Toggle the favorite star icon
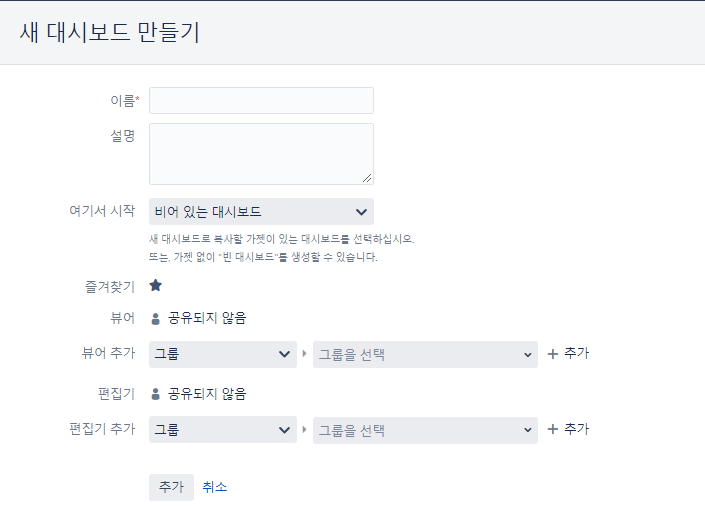The image size is (705, 519). click(156, 285)
